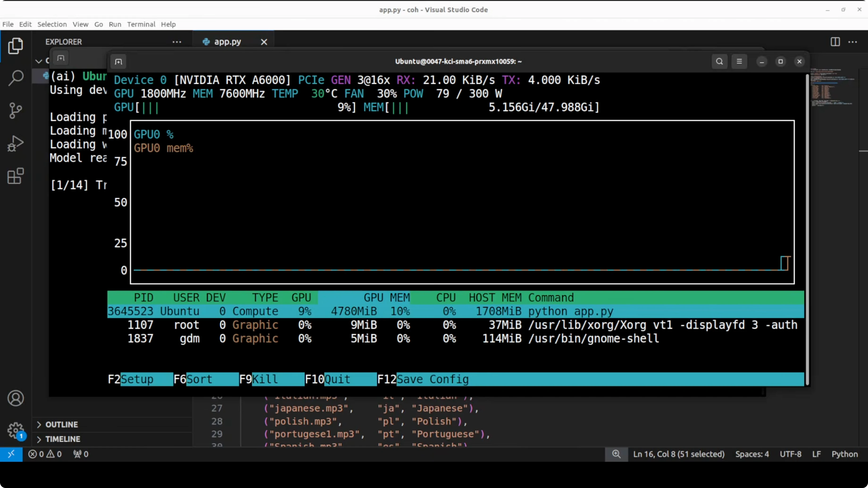Image resolution: width=868 pixels, height=488 pixels.
Task: Open the Terminal menu
Action: coord(141,24)
